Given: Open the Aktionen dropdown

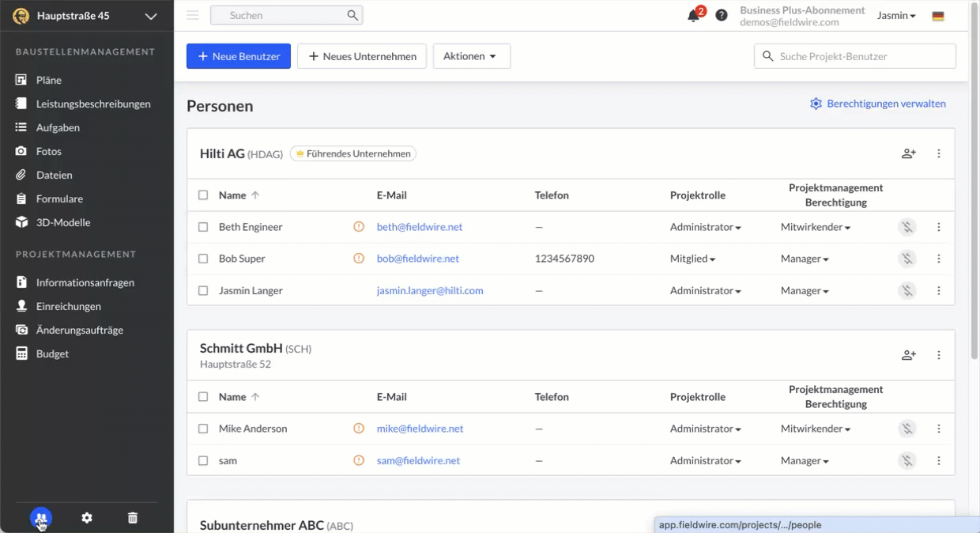Looking at the screenshot, I should (x=471, y=56).
